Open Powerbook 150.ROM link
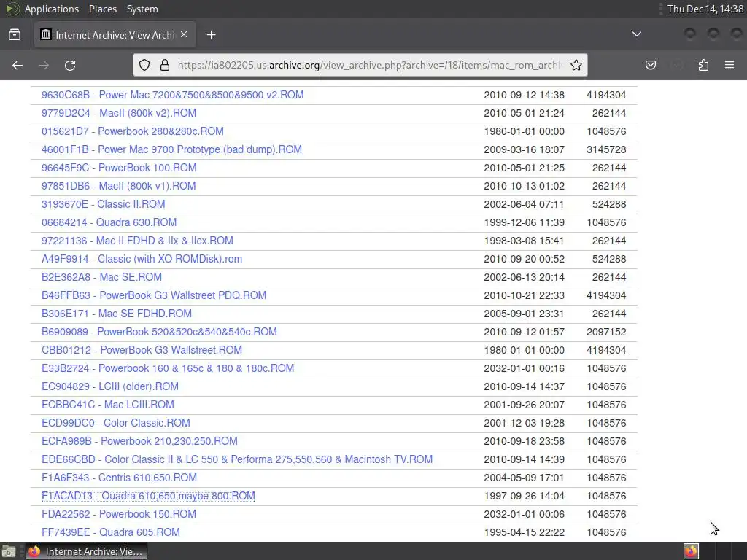 coord(119,514)
